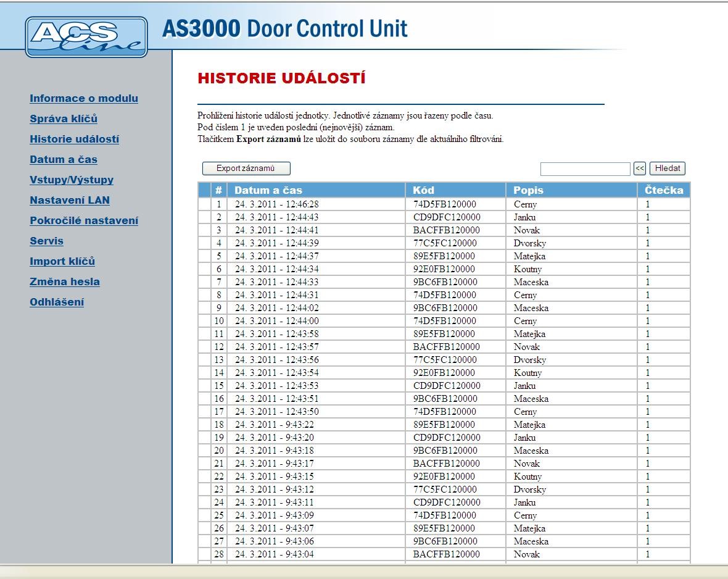Select timestamp 24. 3.2011 - 12:43:54
This screenshot has height=579, width=728.
coord(277,373)
